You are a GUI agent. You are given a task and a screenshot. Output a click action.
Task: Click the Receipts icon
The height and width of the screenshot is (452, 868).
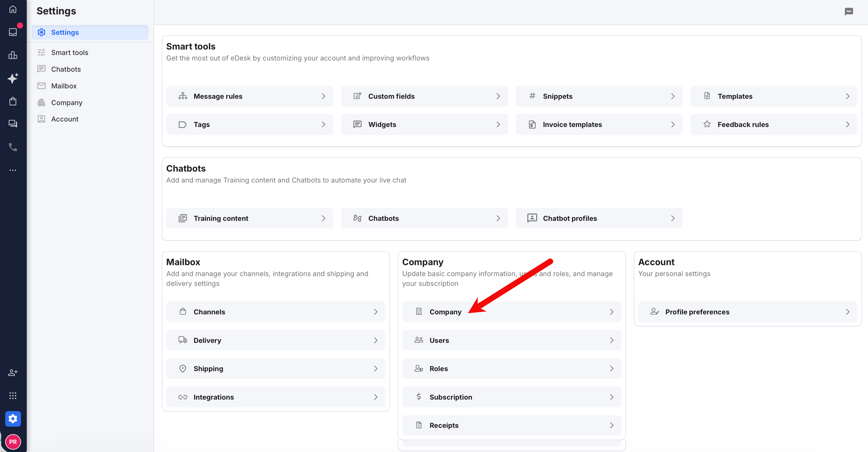click(x=418, y=425)
